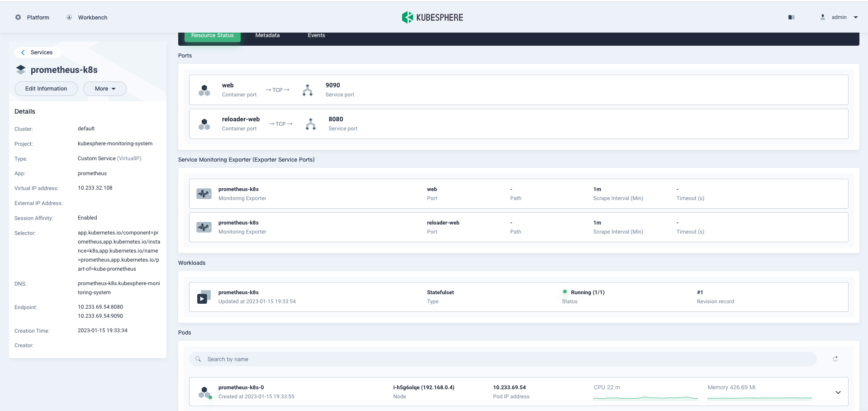Image resolution: width=868 pixels, height=411 pixels.
Task: Click the web container port icon
Action: pyautogui.click(x=204, y=90)
